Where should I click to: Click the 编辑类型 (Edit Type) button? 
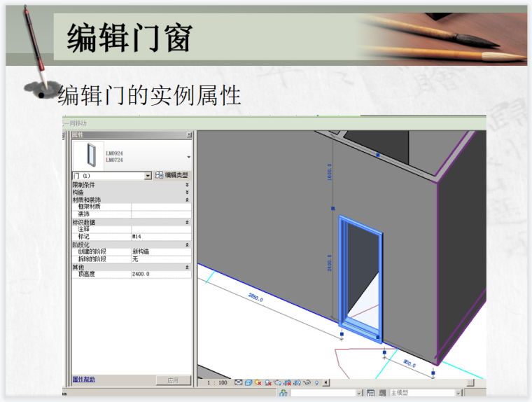tap(172, 175)
